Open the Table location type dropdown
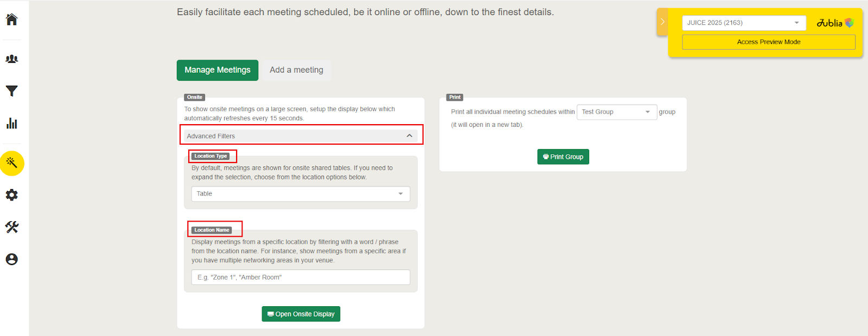Screen dimensions: 868x336 [301, 194]
